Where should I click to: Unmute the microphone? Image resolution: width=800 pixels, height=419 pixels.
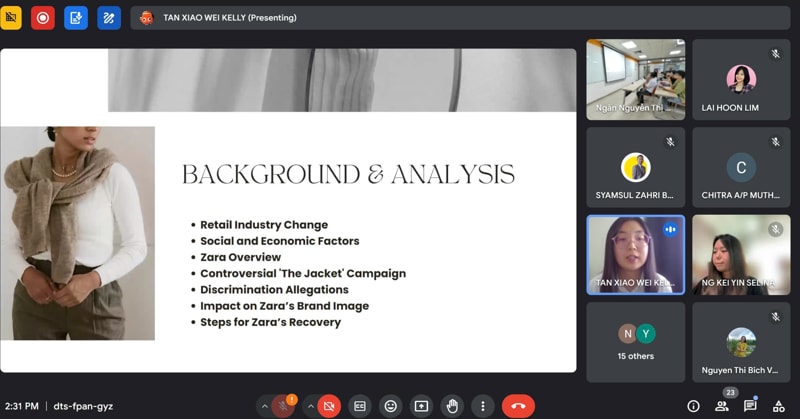[286, 406]
